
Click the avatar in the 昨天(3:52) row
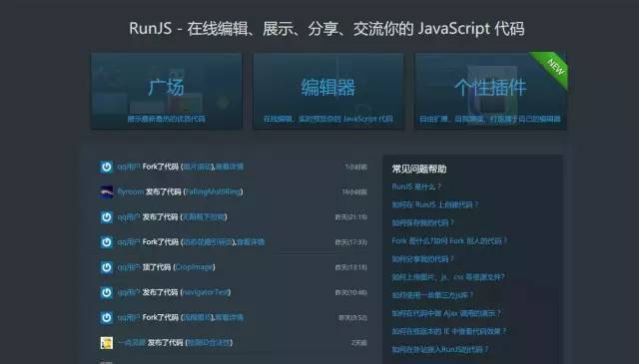click(x=107, y=317)
